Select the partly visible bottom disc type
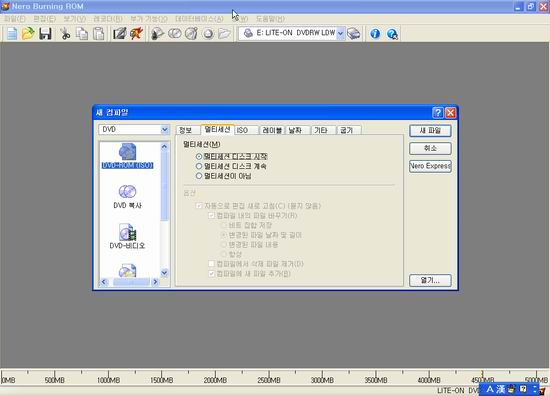Viewport: 550px width, 396px height. pyautogui.click(x=127, y=270)
